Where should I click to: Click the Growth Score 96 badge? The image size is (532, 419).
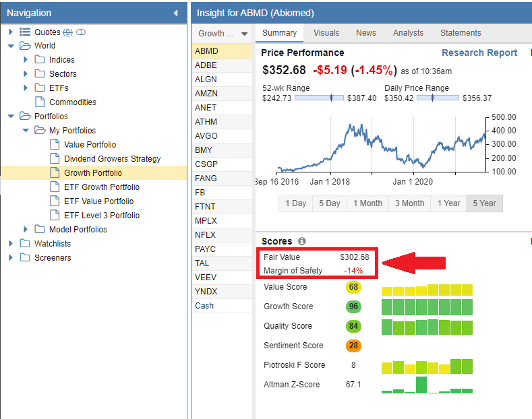(353, 307)
